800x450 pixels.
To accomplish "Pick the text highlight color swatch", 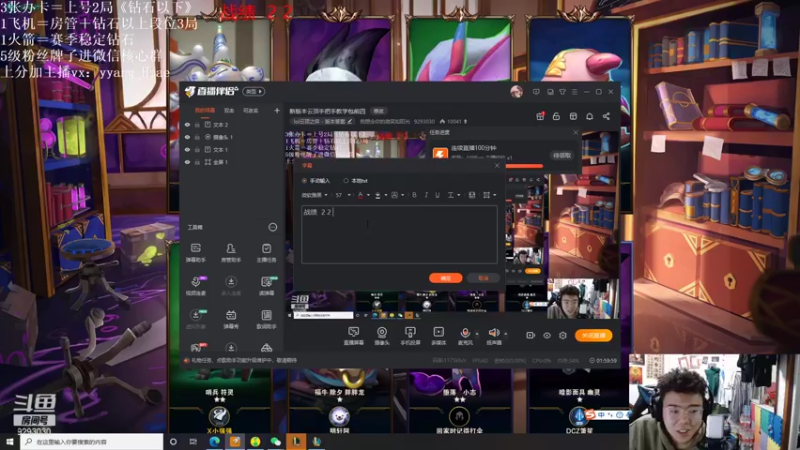I will pos(378,195).
